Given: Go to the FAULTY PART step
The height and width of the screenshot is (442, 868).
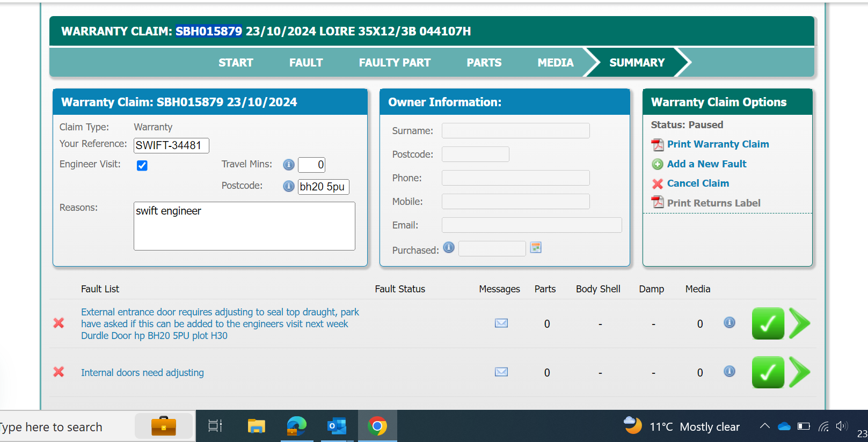Looking at the screenshot, I should [395, 63].
